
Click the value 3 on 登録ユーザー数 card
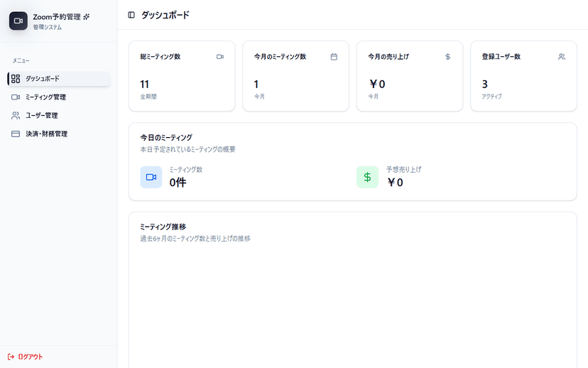point(485,84)
